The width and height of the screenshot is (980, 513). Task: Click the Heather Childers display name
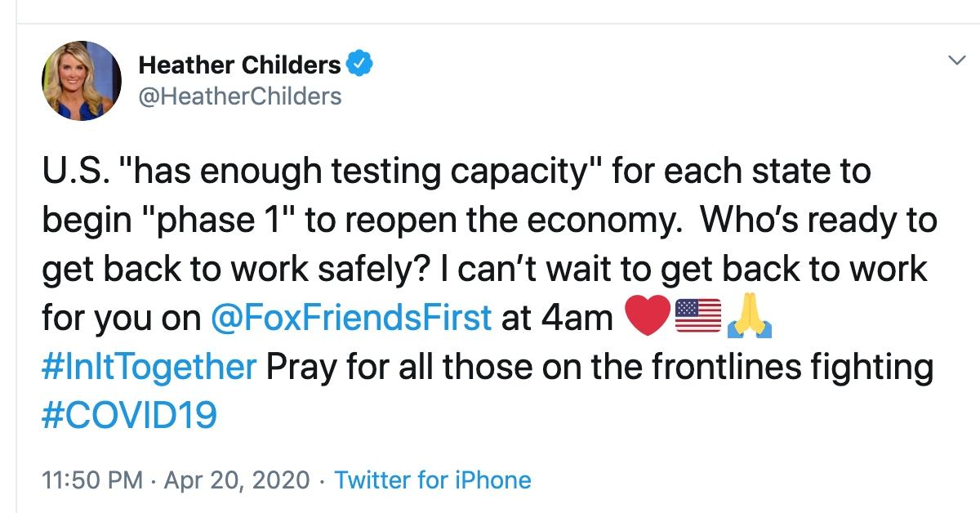[241, 65]
